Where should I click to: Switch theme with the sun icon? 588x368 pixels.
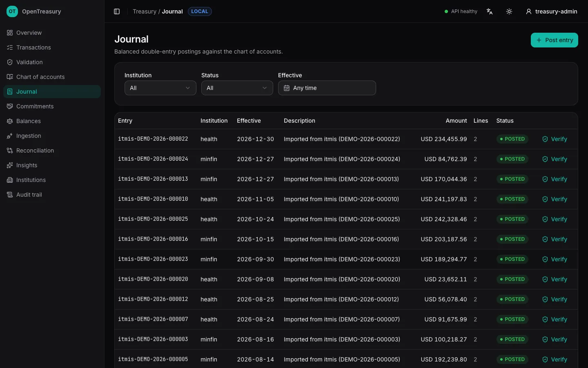[509, 11]
